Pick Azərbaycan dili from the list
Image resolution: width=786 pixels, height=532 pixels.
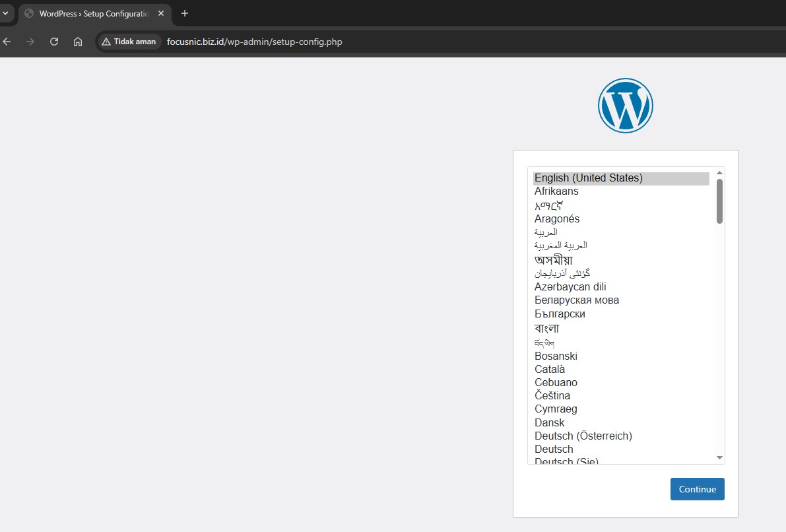[x=621, y=287]
